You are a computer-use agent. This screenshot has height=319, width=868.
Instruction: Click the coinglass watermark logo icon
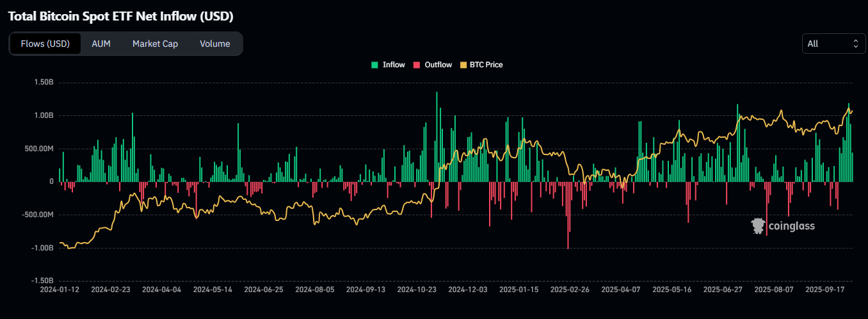(x=759, y=225)
